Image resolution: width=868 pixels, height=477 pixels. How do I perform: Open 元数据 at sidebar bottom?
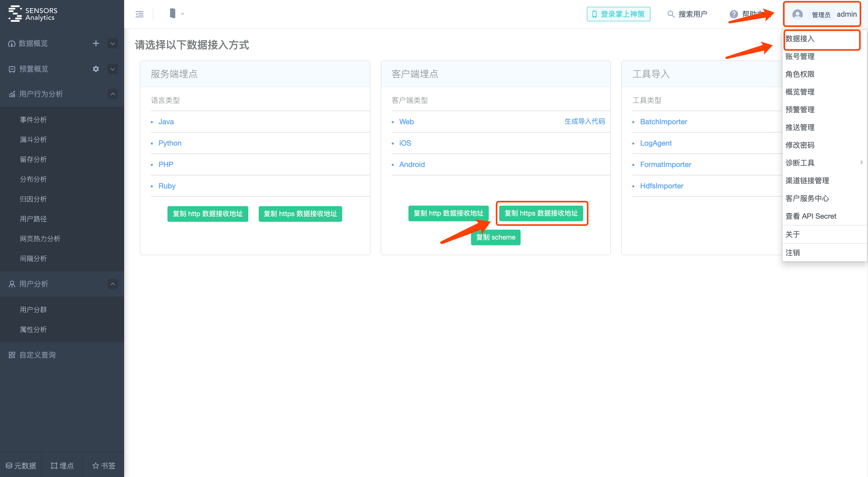click(21, 466)
